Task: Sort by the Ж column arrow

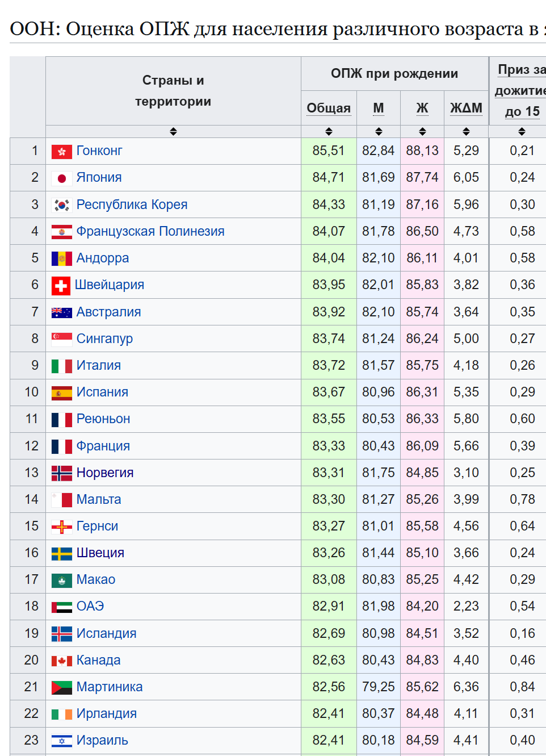Action: (422, 132)
